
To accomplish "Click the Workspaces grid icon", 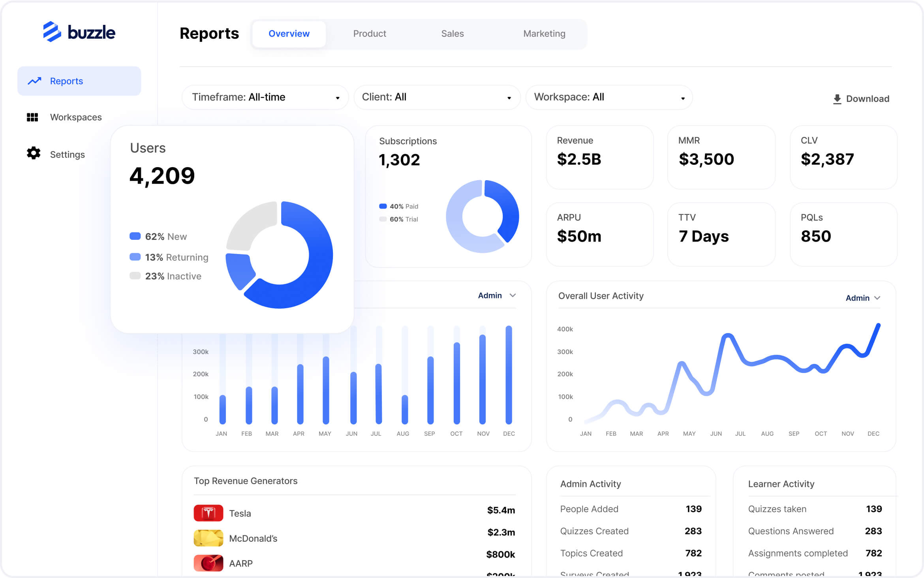I will pos(32,117).
